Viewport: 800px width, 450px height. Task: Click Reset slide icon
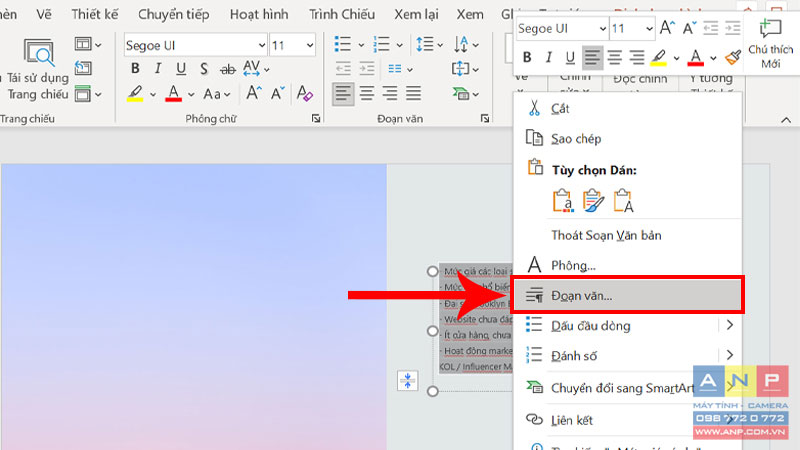tap(83, 68)
